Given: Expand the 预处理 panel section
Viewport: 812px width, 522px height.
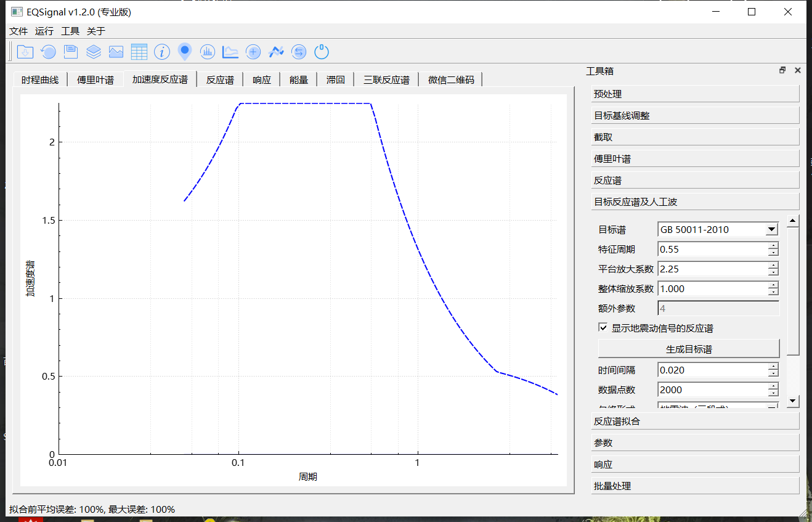Looking at the screenshot, I should click(695, 93).
